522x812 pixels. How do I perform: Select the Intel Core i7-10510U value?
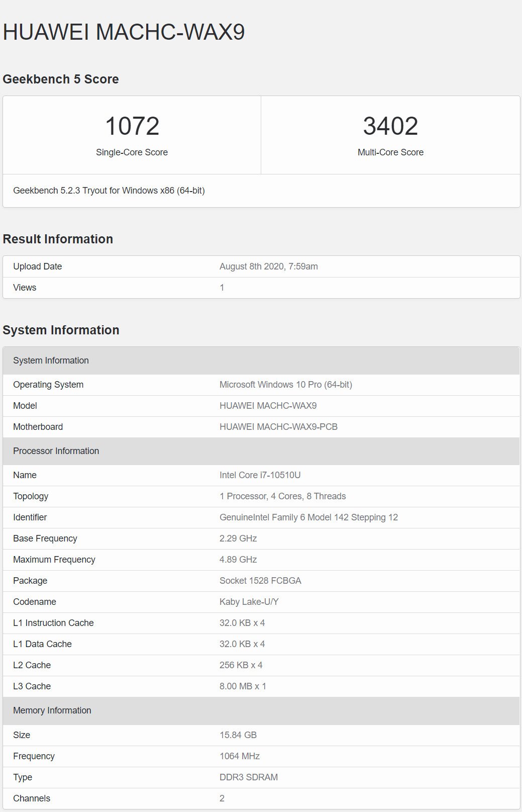coord(260,475)
